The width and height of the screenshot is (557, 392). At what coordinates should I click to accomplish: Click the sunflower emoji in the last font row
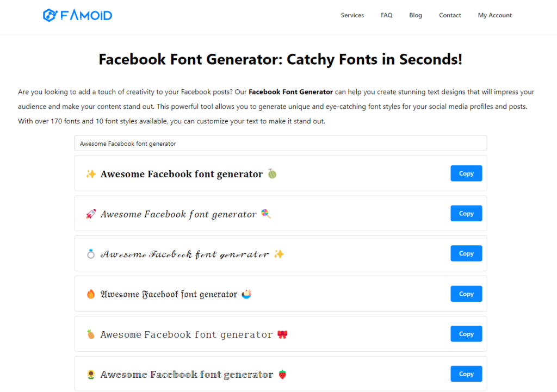[x=91, y=374]
